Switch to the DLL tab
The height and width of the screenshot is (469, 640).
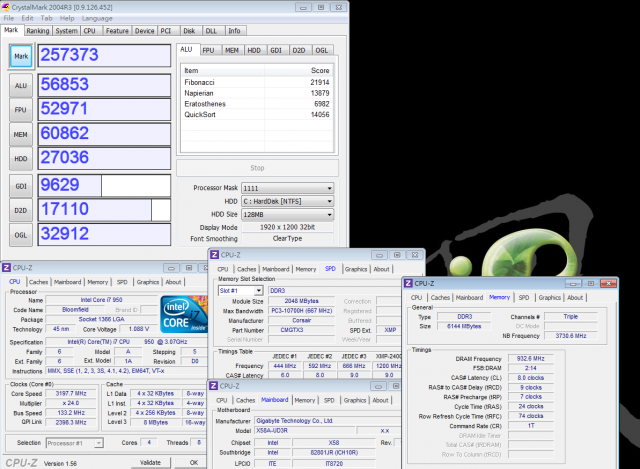pos(211,31)
